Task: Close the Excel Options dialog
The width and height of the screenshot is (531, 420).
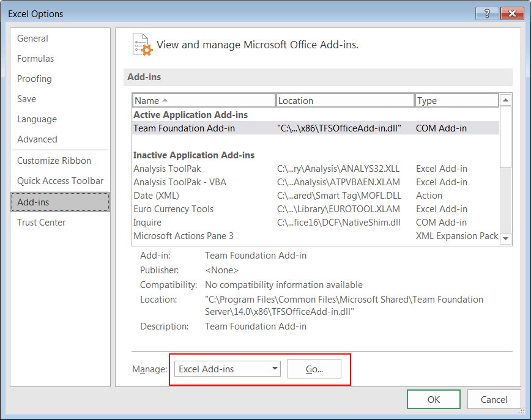Action: coord(513,13)
